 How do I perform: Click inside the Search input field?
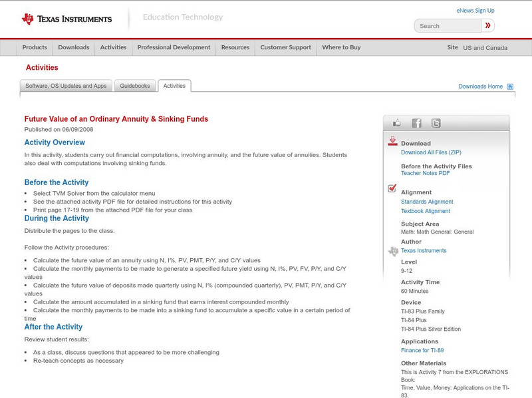[x=447, y=25]
